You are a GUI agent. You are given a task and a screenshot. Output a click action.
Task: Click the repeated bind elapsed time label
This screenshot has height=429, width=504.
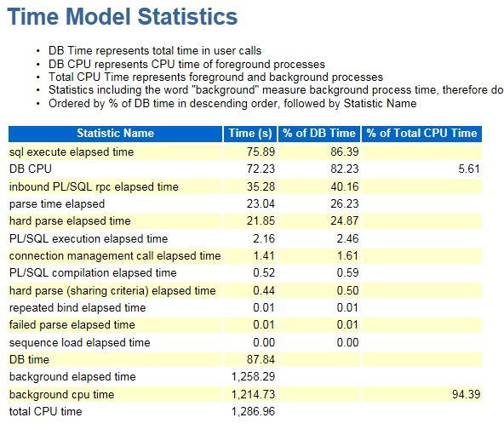[x=77, y=308]
